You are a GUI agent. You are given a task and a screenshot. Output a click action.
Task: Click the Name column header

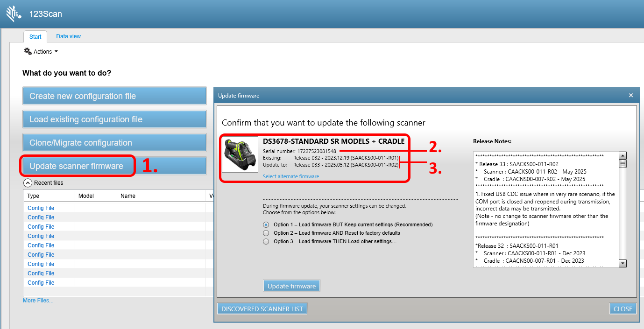pyautogui.click(x=161, y=196)
